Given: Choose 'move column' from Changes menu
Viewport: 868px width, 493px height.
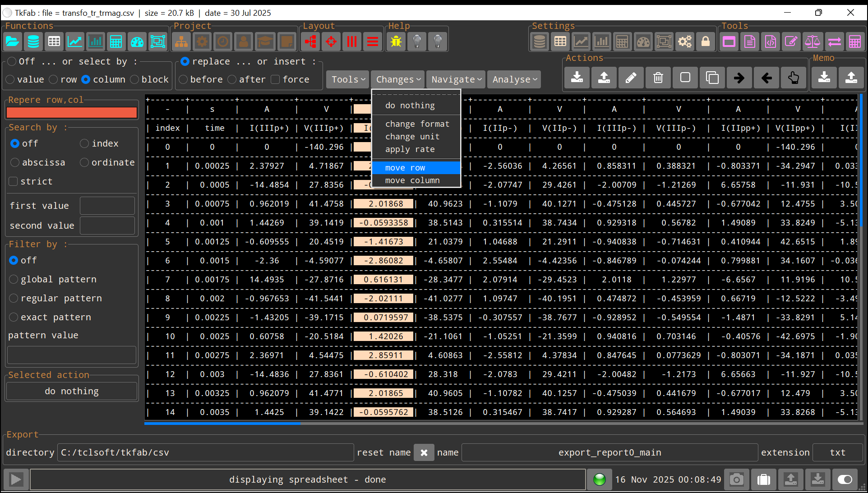Looking at the screenshot, I should tap(412, 180).
